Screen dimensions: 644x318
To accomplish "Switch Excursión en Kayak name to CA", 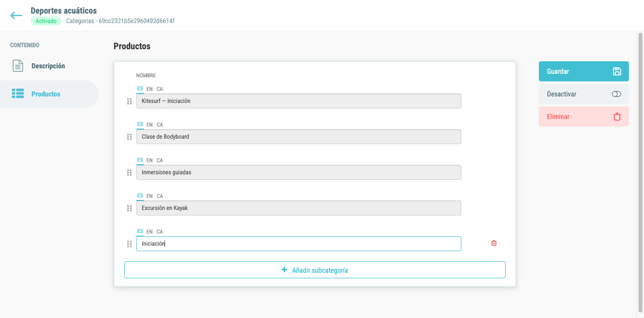I will (159, 196).
